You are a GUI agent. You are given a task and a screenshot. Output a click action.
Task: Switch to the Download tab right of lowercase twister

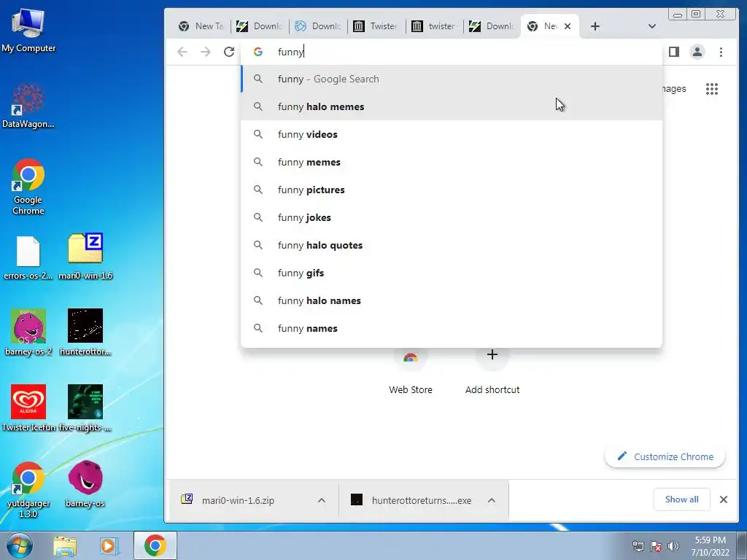point(492,26)
